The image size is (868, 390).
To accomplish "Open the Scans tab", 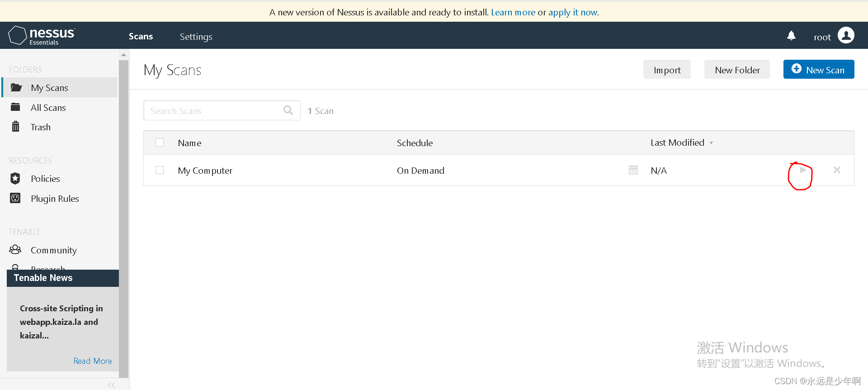I will pos(141,36).
